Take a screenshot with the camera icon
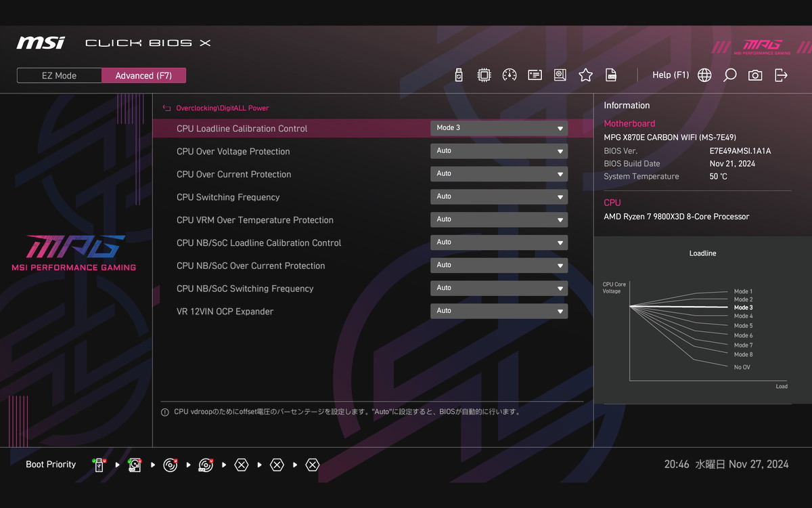 [755, 75]
